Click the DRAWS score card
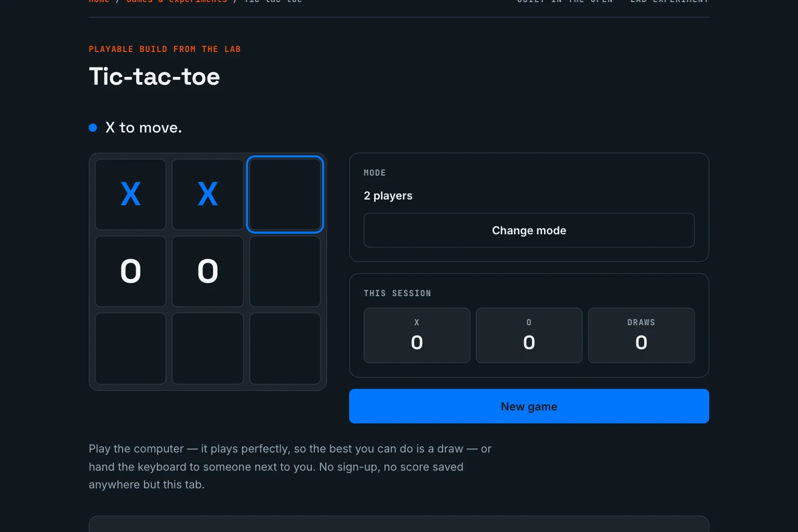 [641, 336]
